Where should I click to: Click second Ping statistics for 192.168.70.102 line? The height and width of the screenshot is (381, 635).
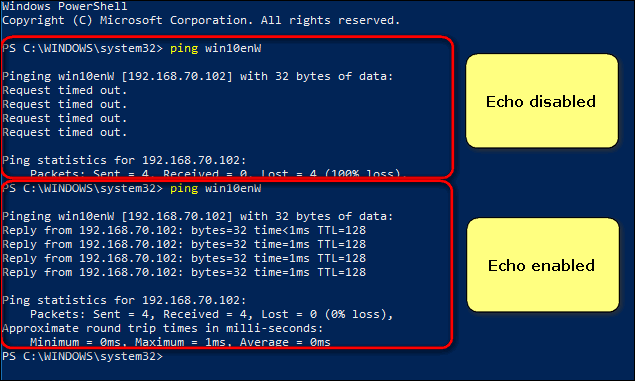[x=124, y=300]
